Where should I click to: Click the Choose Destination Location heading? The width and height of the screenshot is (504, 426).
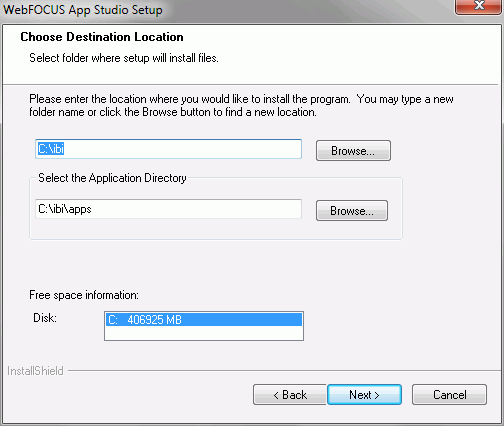tap(102, 37)
